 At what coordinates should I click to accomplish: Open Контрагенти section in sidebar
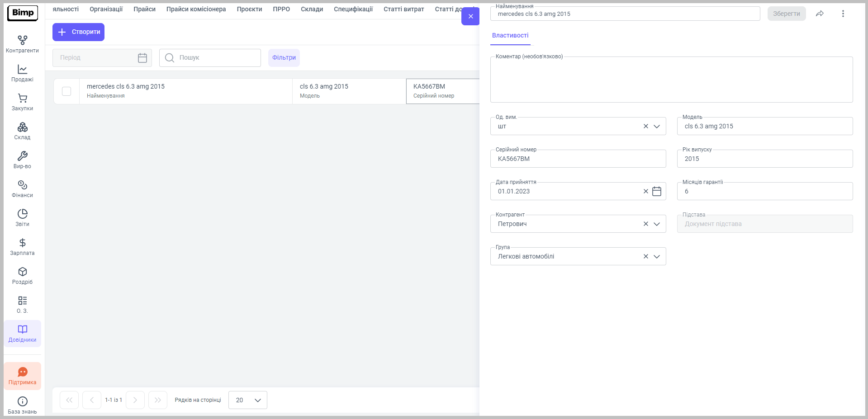click(x=22, y=44)
